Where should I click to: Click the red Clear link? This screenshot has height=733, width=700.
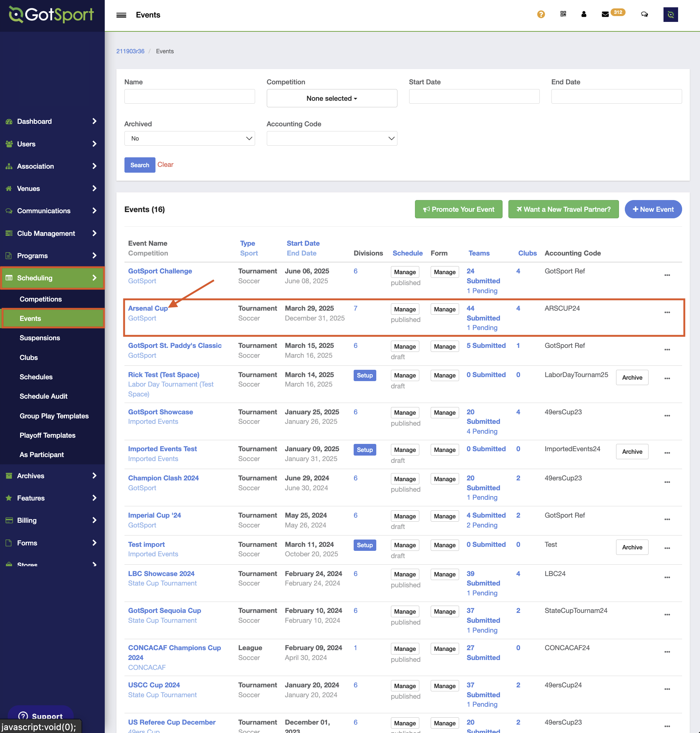pyautogui.click(x=165, y=165)
